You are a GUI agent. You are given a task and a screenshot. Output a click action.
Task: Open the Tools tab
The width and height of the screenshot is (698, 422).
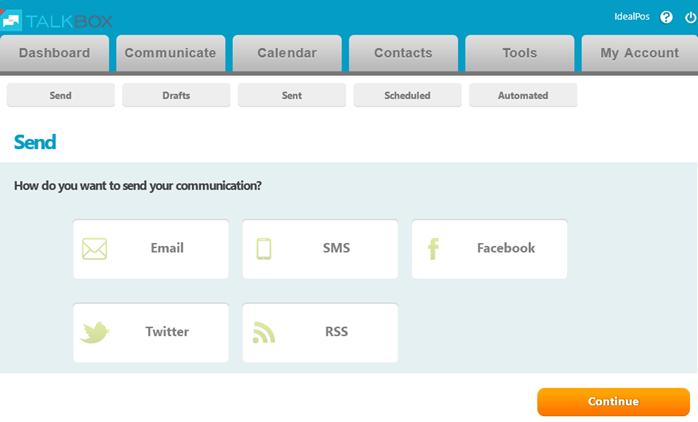coord(519,53)
